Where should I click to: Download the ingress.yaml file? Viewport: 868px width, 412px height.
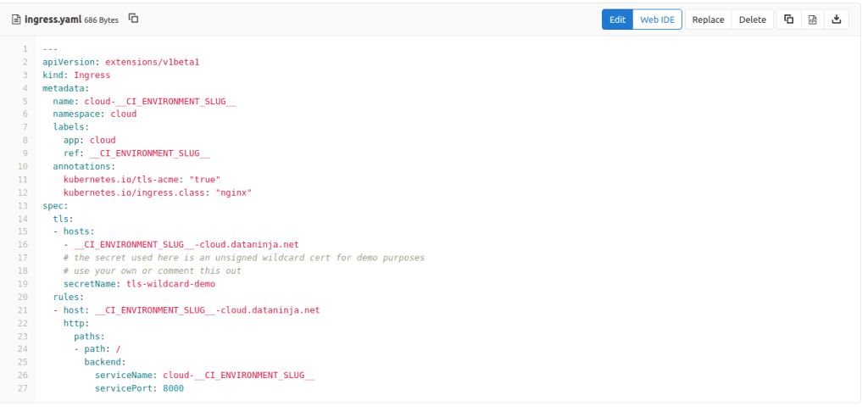click(x=836, y=19)
